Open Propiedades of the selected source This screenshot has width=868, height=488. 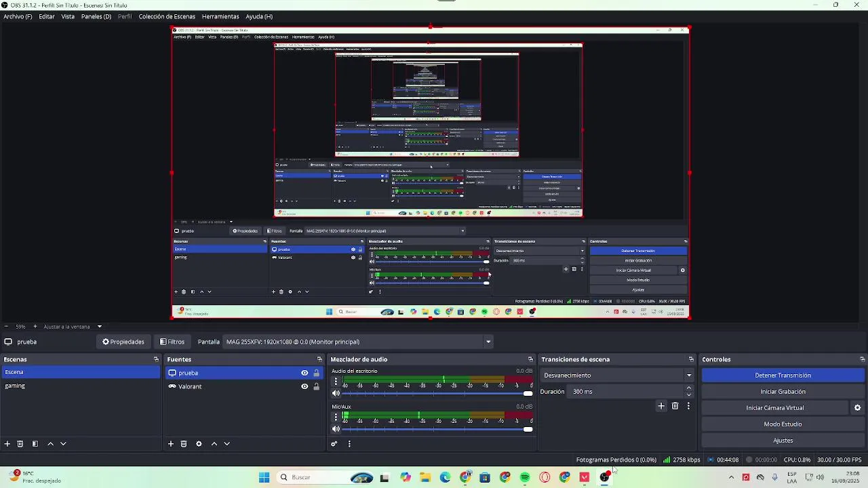[x=123, y=342]
